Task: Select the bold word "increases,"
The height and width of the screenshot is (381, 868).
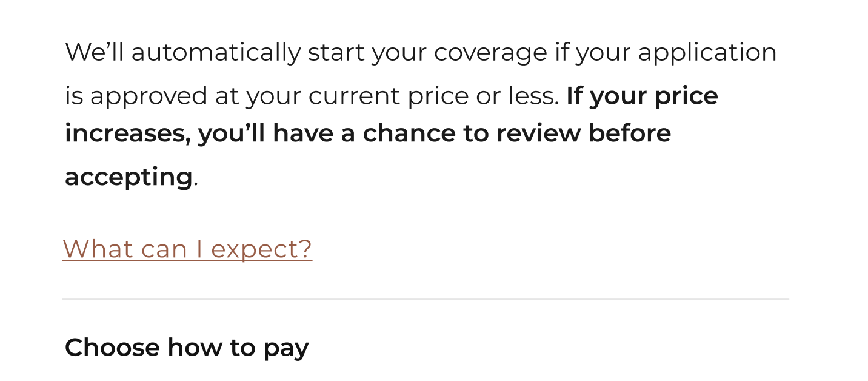Action: [x=128, y=133]
